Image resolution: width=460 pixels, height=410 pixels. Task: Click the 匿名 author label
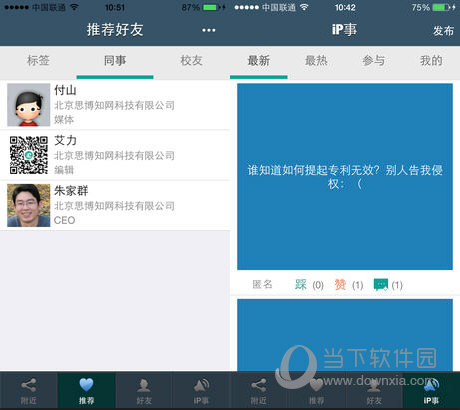(262, 284)
